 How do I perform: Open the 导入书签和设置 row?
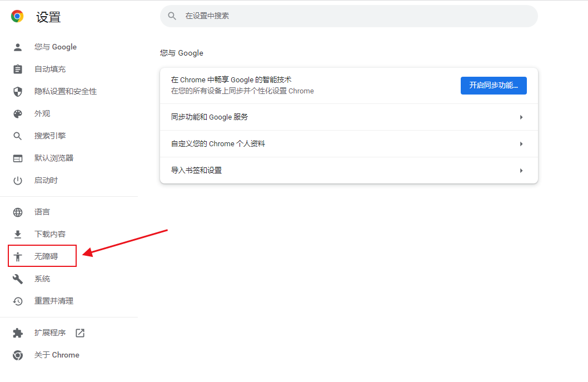(349, 171)
